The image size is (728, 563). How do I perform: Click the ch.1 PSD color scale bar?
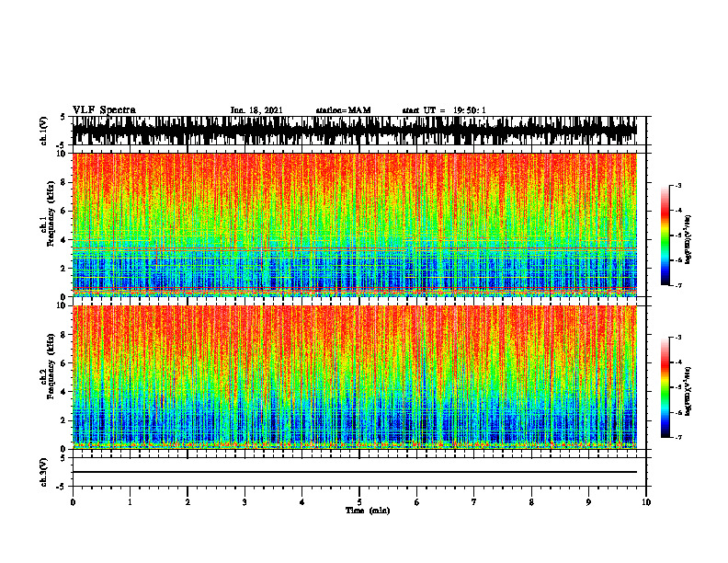coord(665,236)
